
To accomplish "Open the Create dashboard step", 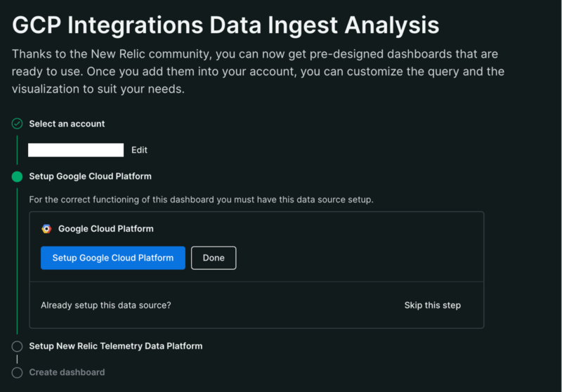I will point(67,372).
